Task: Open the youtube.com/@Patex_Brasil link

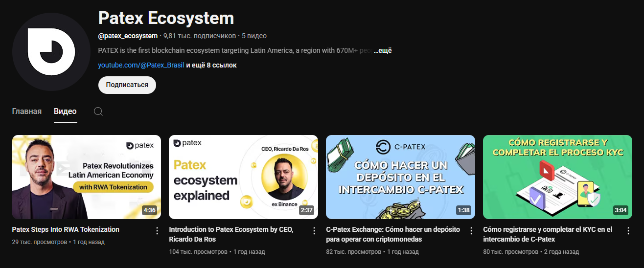Action: pyautogui.click(x=141, y=65)
